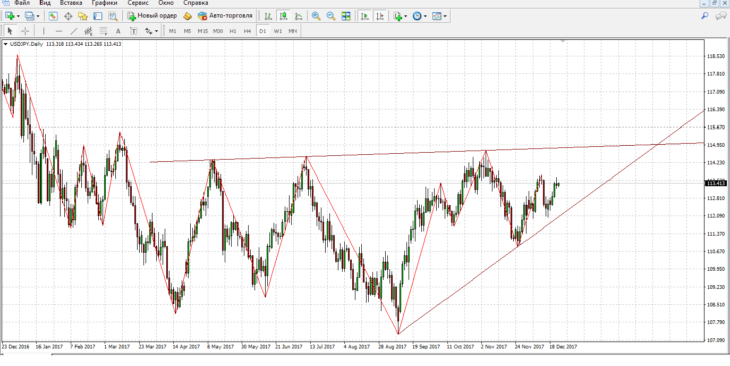Zoom in on the chart
This screenshot has width=730, height=366.
(316, 16)
